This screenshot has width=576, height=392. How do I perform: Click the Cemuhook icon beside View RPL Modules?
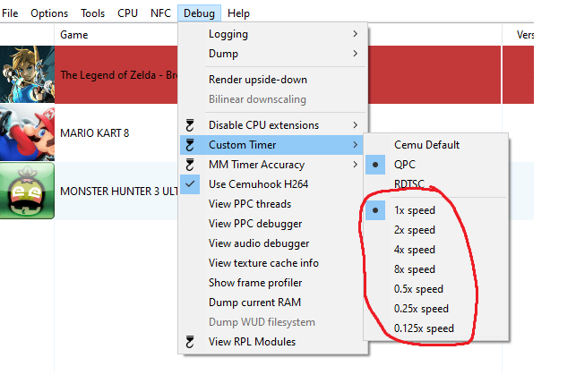tap(190, 342)
